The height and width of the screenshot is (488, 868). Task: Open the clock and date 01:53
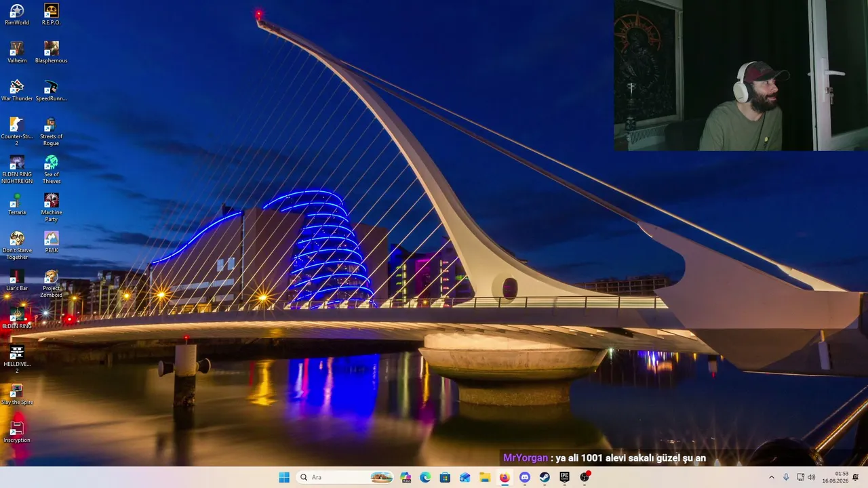[835, 477]
